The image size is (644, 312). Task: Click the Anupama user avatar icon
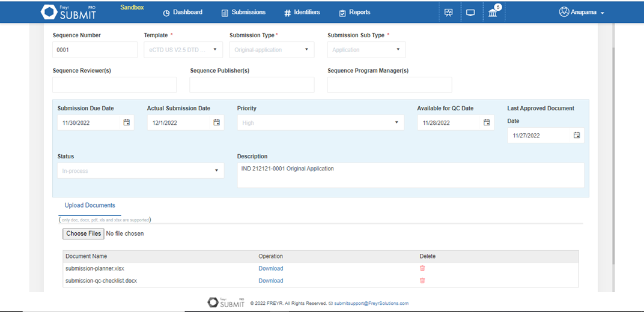pos(563,12)
